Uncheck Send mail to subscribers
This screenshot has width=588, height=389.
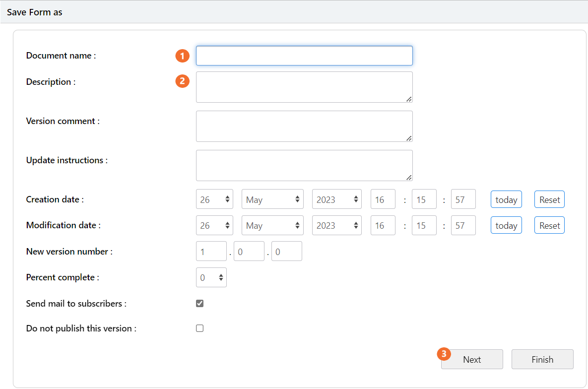pos(199,303)
